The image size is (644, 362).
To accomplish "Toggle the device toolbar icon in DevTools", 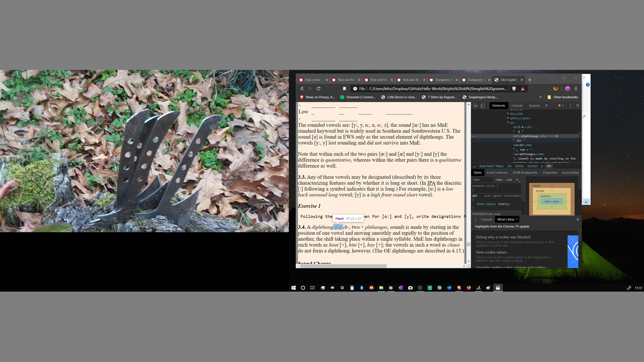I will (x=482, y=106).
